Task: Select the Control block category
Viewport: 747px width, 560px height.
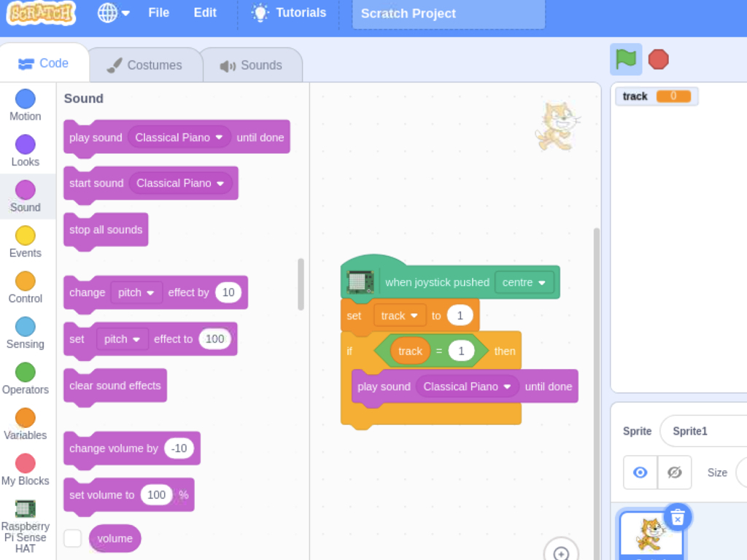Action: pyautogui.click(x=26, y=287)
